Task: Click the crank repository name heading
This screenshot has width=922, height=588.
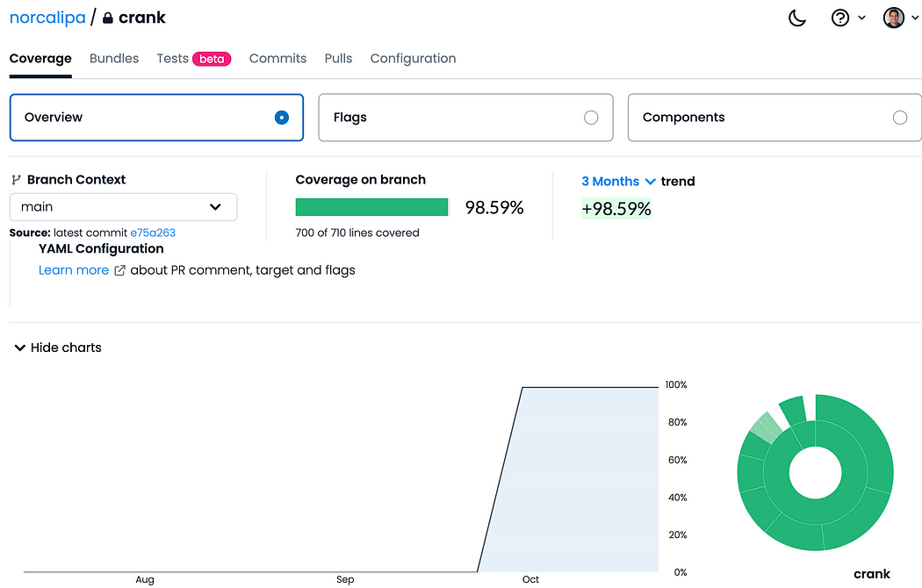Action: 142,18
